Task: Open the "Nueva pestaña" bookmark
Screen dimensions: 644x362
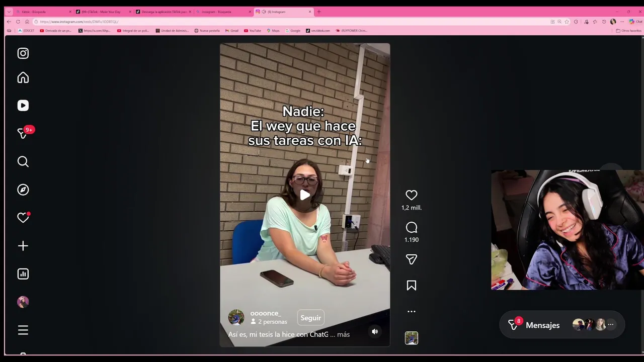Action: point(207,31)
